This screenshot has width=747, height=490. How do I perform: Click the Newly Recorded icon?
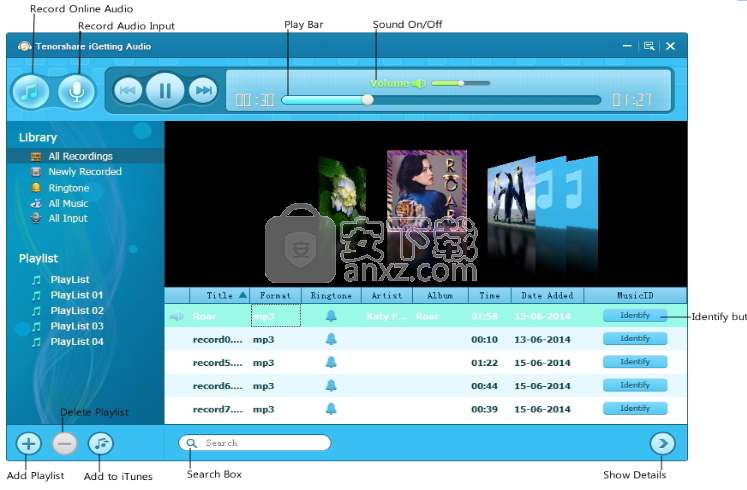[x=36, y=172]
